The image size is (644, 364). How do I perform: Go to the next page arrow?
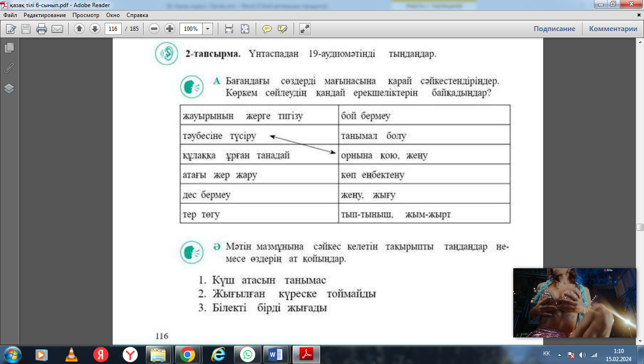pyautogui.click(x=95, y=29)
